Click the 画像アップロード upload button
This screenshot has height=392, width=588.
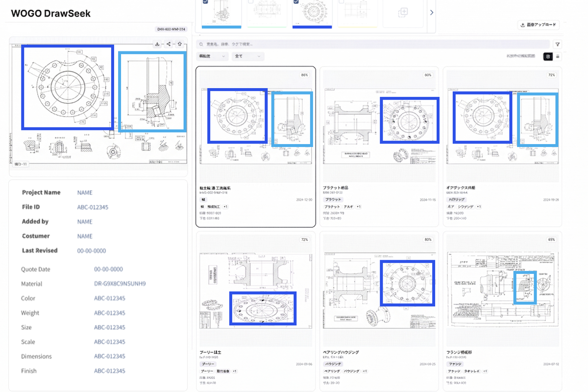[538, 25]
